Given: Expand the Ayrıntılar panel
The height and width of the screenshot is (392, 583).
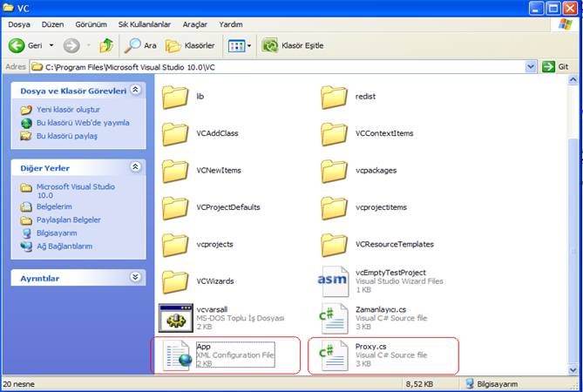Looking at the screenshot, I should (x=135, y=277).
